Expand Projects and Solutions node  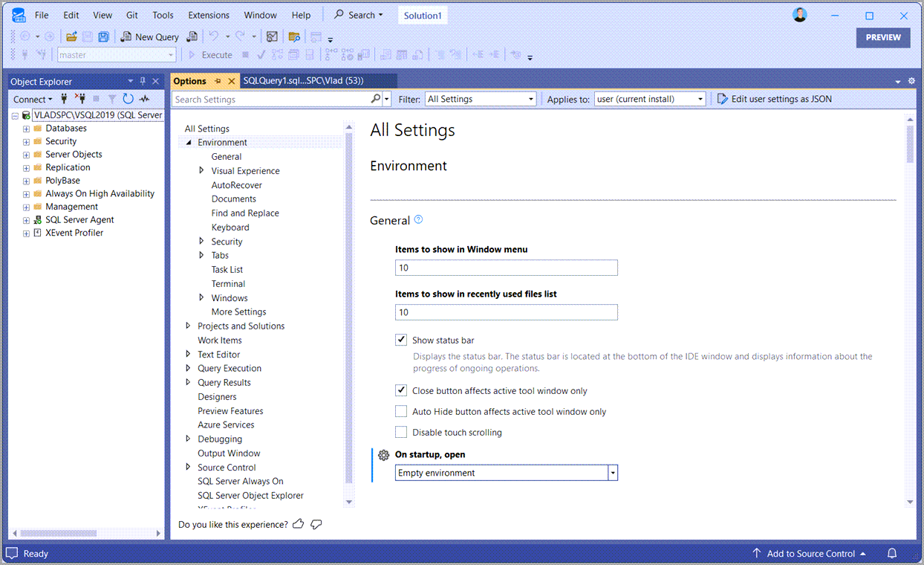click(188, 326)
